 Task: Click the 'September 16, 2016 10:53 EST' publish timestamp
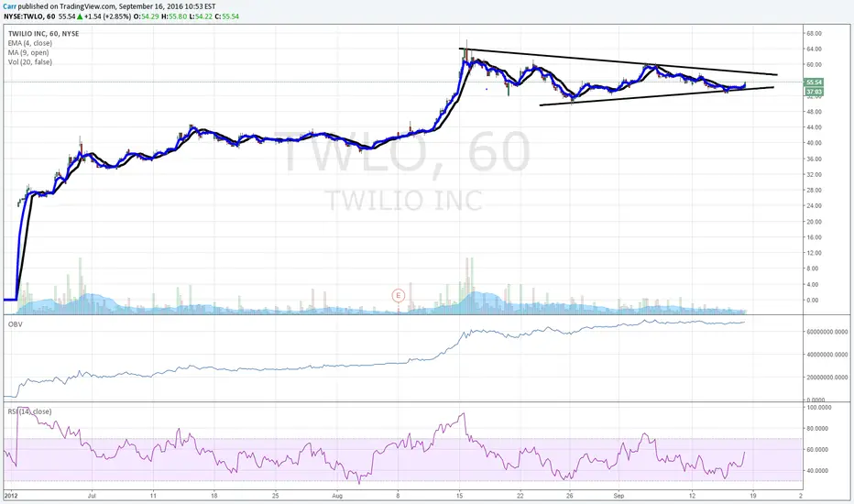[166, 6]
